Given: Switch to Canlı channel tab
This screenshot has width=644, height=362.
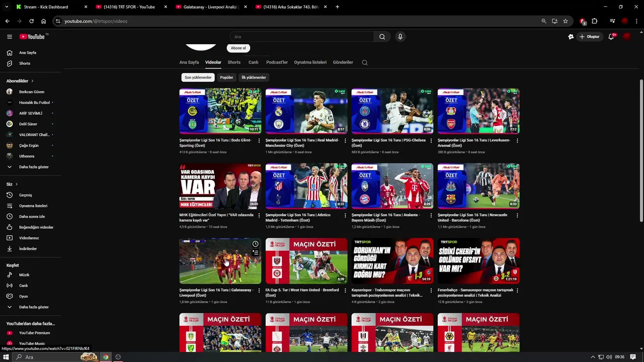Looking at the screenshot, I should click(x=253, y=62).
